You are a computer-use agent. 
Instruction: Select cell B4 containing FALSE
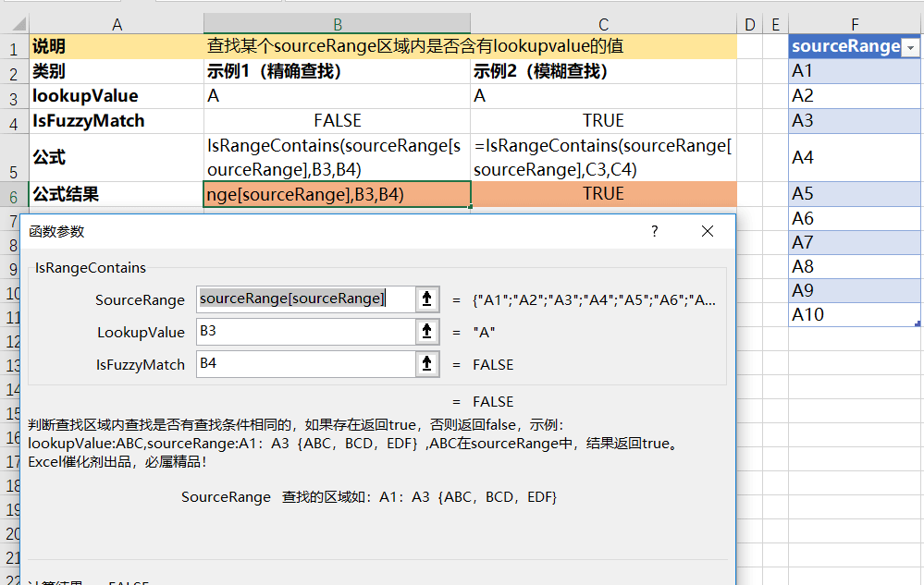pos(337,121)
